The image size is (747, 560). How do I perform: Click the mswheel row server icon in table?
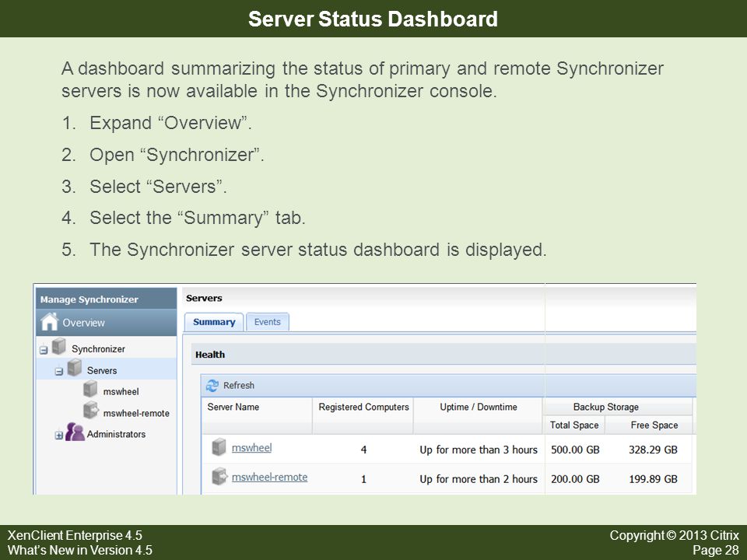point(219,446)
